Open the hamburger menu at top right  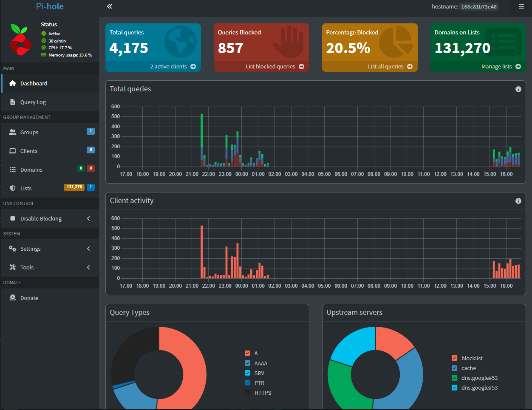pyautogui.click(x=521, y=6)
